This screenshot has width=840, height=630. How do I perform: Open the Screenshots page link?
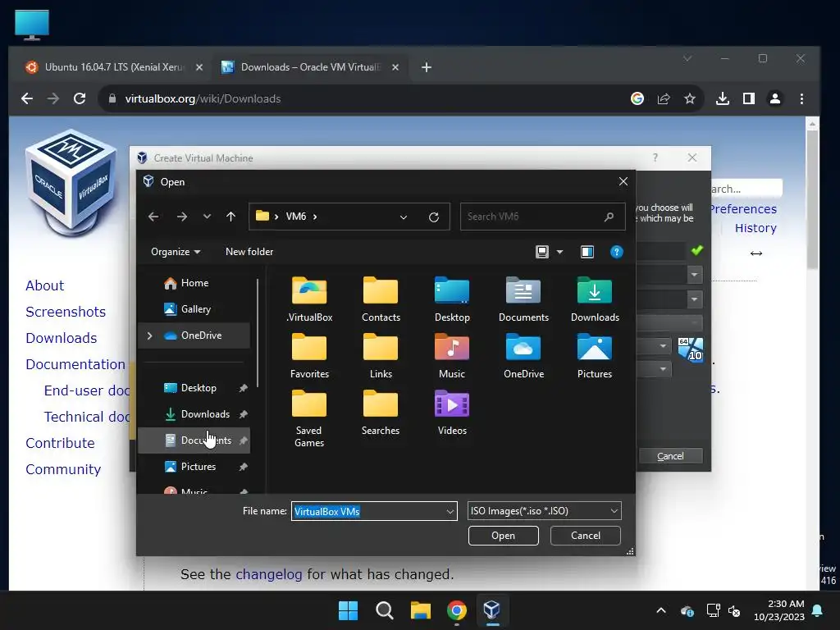[66, 312]
